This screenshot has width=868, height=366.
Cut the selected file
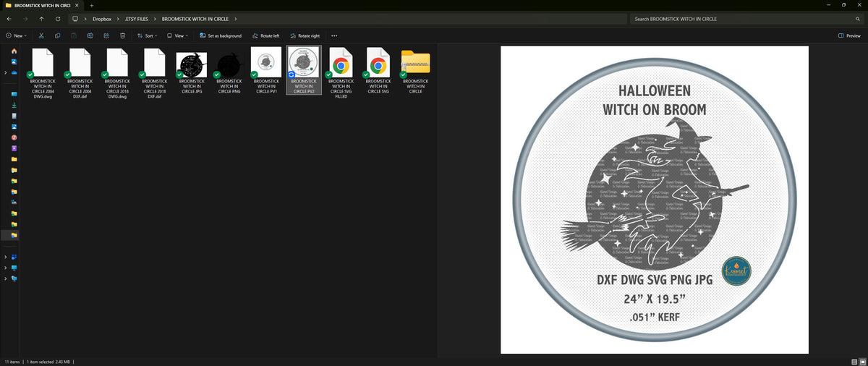coord(41,35)
